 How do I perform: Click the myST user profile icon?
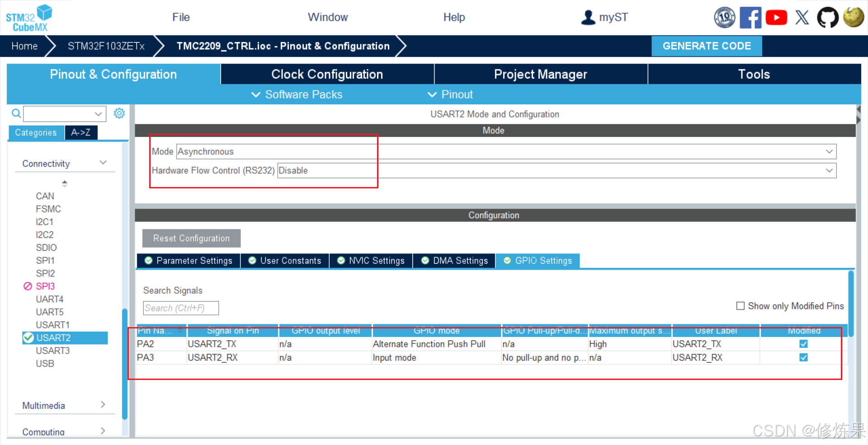coord(588,17)
